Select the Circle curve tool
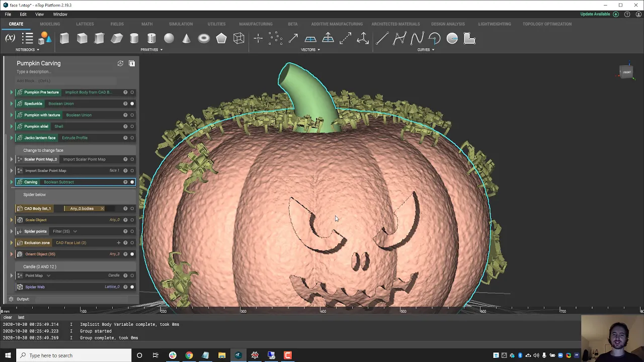 pos(452,38)
